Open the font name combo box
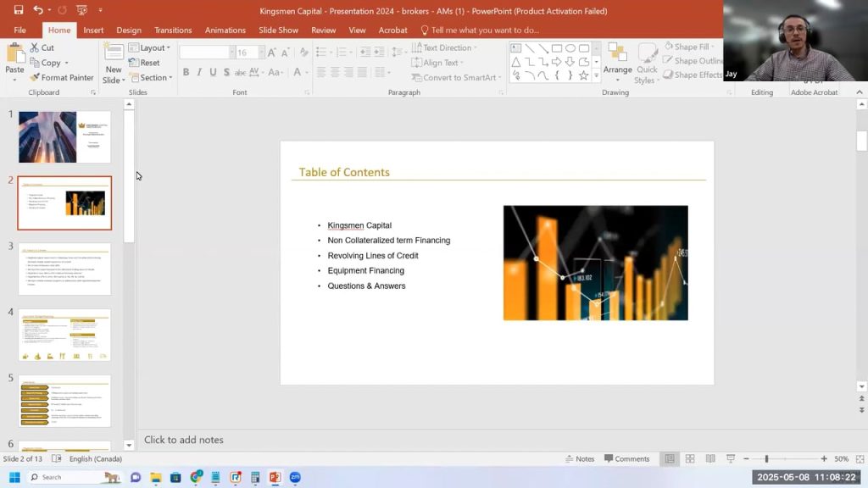The image size is (868, 488). coord(207,53)
